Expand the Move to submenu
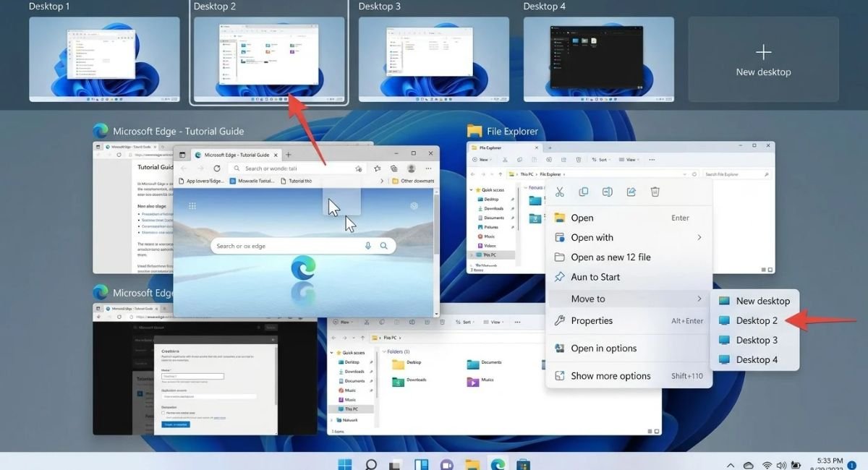868x470 pixels. [629, 299]
